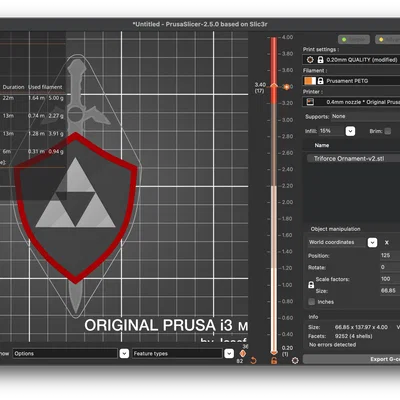
Task: Click the Used filament column header
Action: (x=45, y=87)
